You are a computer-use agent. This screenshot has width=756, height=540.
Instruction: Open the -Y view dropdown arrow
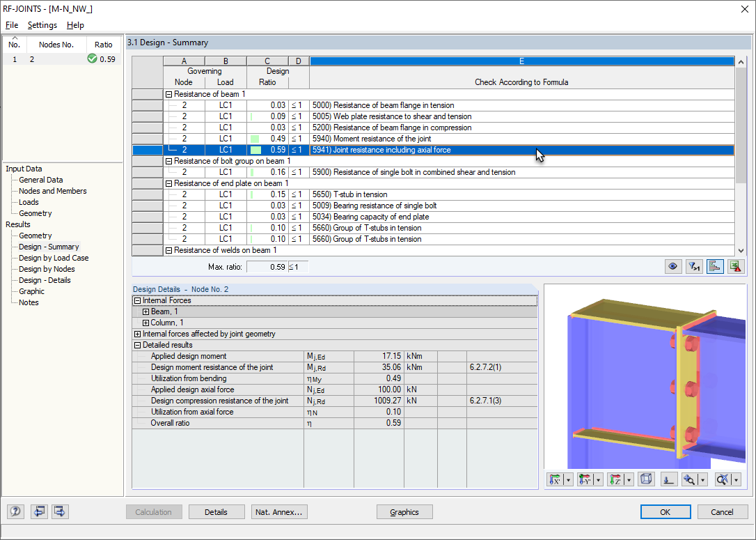599,479
